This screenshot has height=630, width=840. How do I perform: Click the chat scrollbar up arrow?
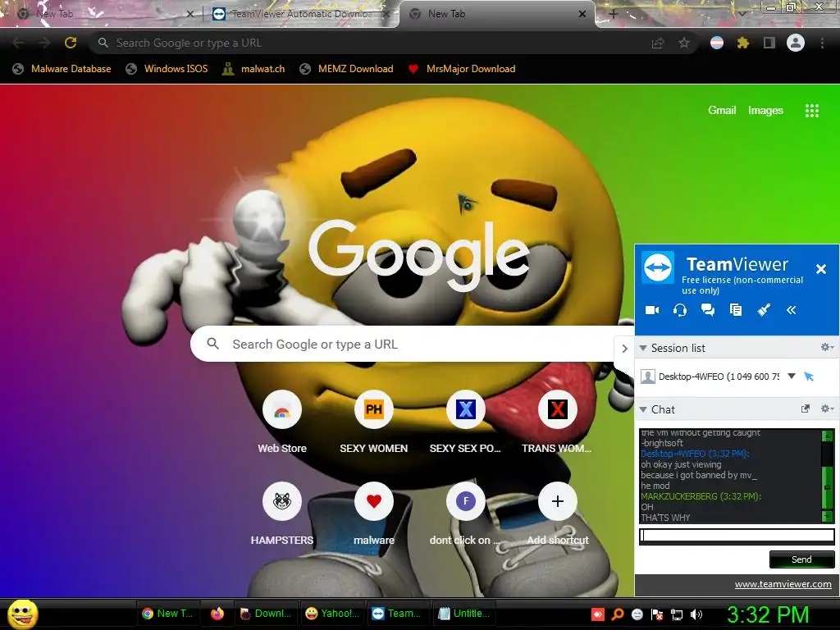pyautogui.click(x=827, y=436)
